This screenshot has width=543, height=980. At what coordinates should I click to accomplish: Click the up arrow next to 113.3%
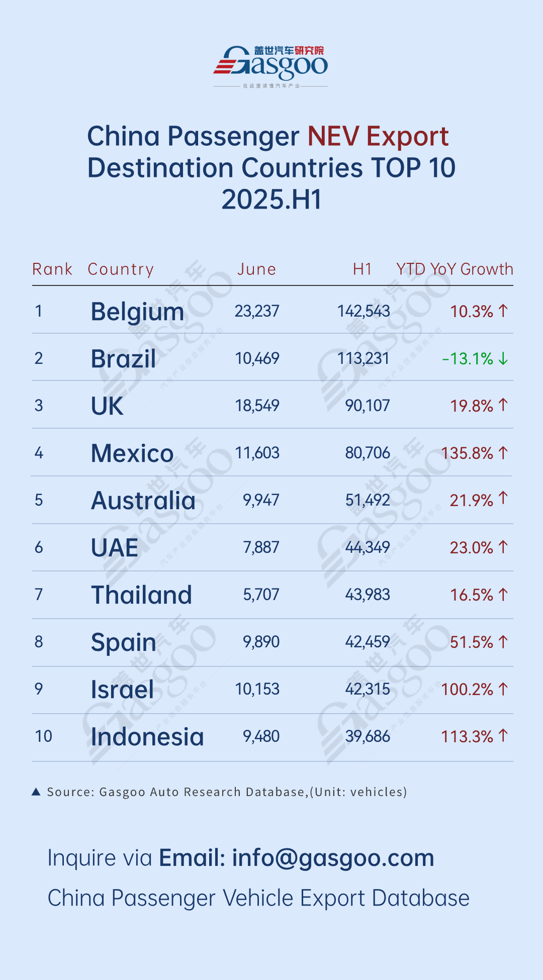point(503,736)
